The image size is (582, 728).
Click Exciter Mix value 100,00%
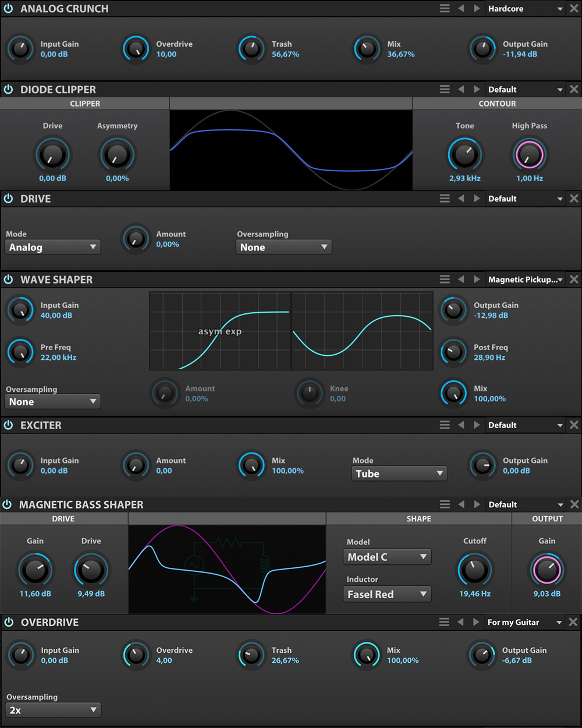tap(288, 471)
